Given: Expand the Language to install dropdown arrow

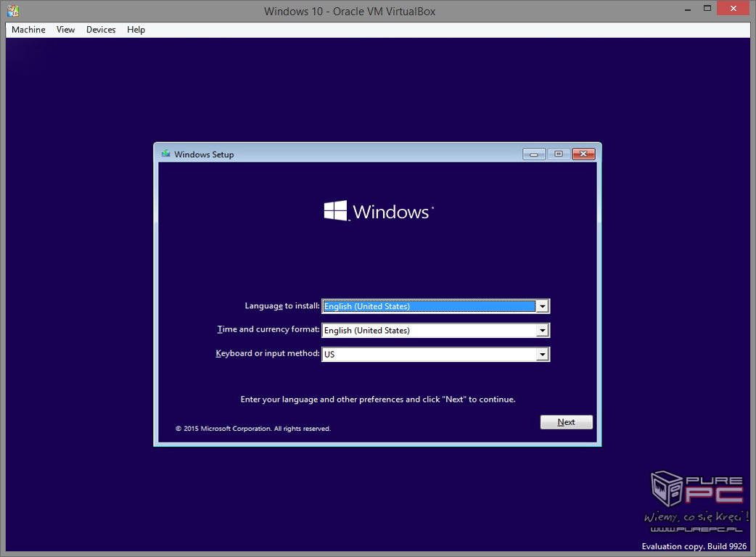Looking at the screenshot, I should point(543,307).
